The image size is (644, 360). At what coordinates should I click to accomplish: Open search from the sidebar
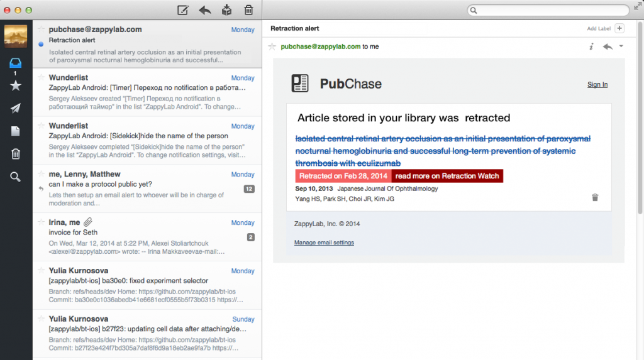15,177
